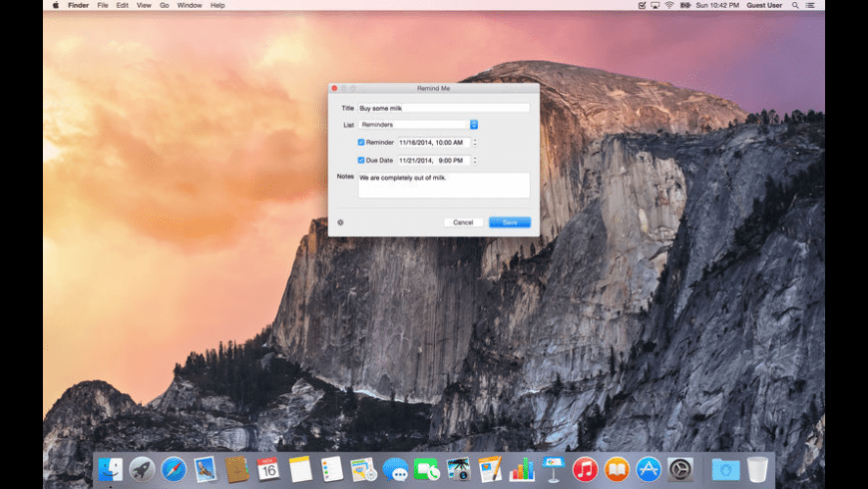Launch Keynote podium icon in dock
The width and height of the screenshot is (868, 489).
554,470
